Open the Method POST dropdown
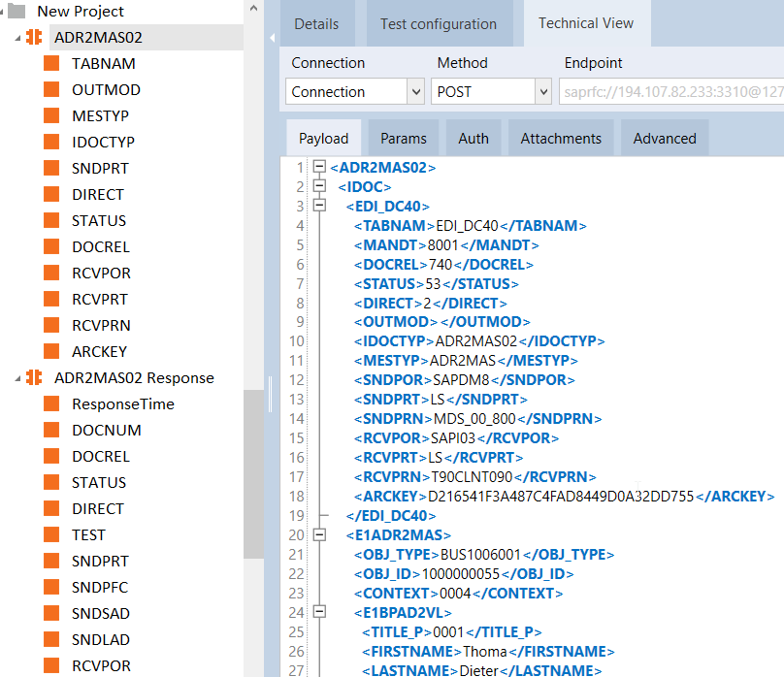The image size is (784, 677). click(x=542, y=92)
